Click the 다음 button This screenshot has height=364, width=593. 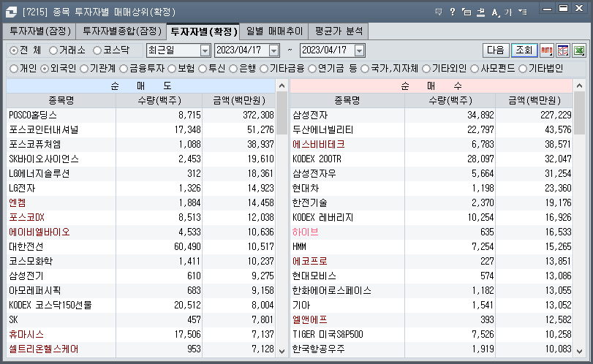[x=496, y=50]
